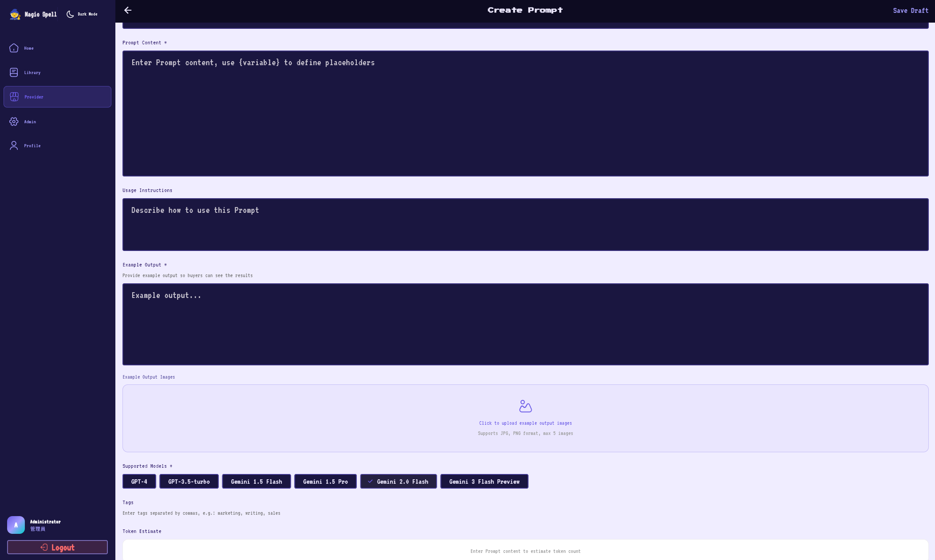
Task: Open Profile via person icon
Action: pyautogui.click(x=13, y=145)
